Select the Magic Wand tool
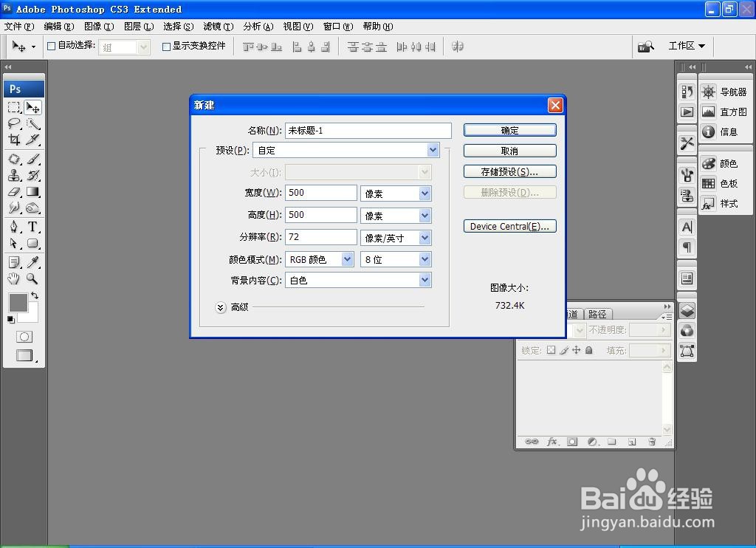This screenshot has height=548, width=756. pos(32,123)
